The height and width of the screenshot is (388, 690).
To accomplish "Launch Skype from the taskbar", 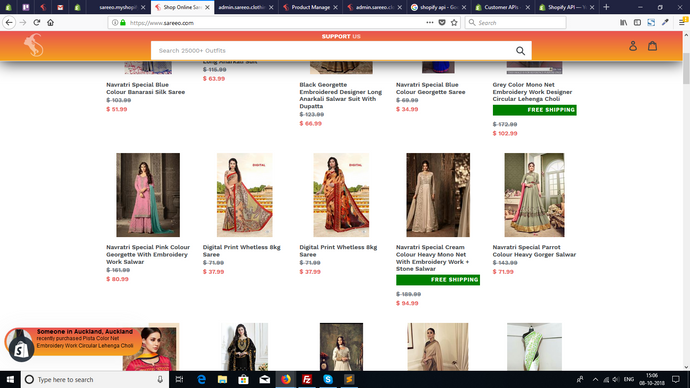I will (x=328, y=379).
